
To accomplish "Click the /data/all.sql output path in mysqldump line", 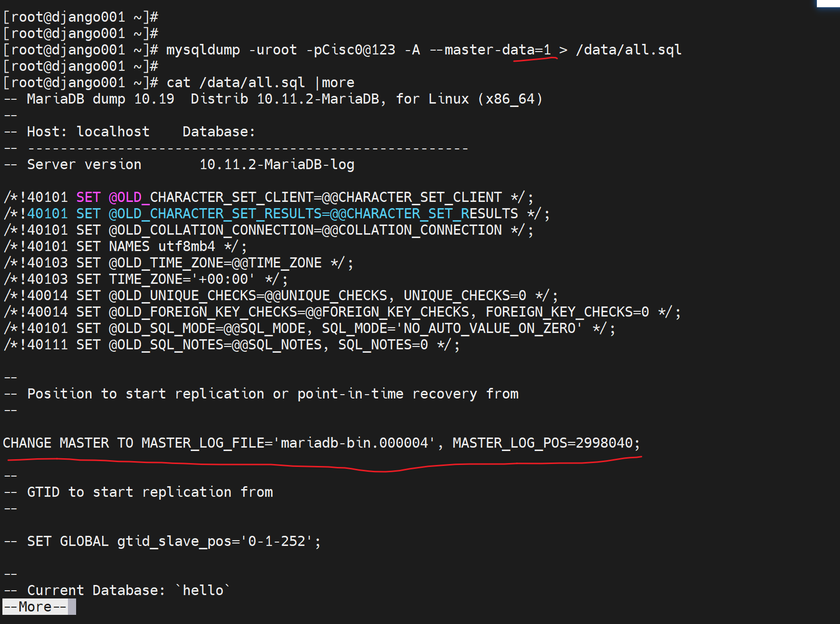I will [x=629, y=50].
